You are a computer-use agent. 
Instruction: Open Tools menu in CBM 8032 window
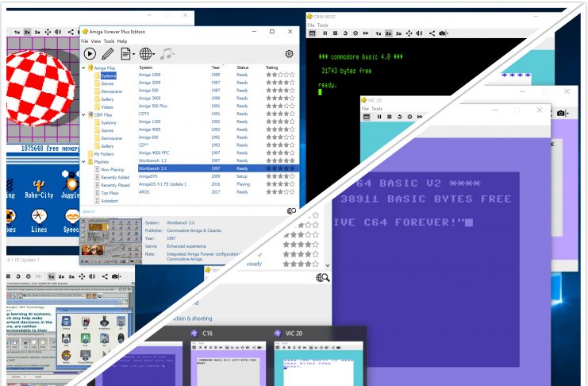322,25
